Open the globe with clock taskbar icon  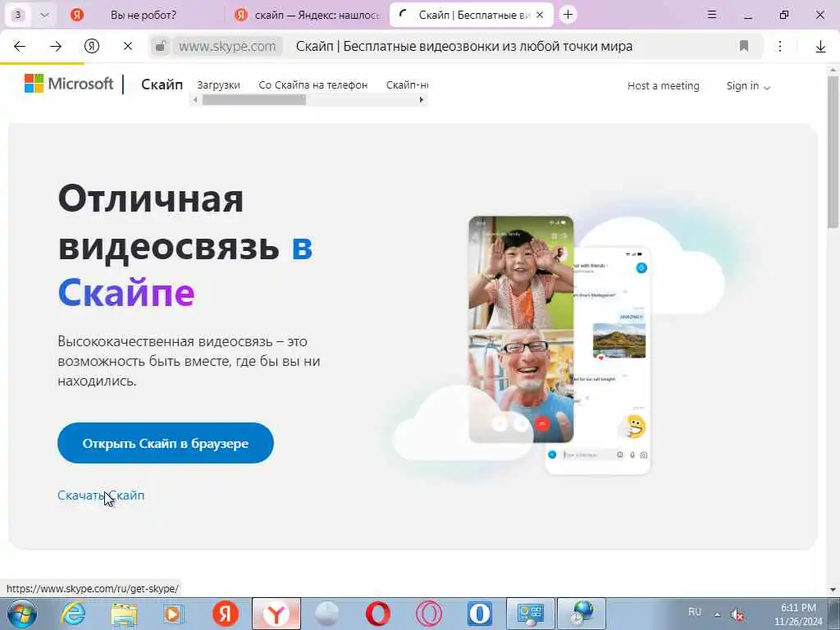point(582,614)
